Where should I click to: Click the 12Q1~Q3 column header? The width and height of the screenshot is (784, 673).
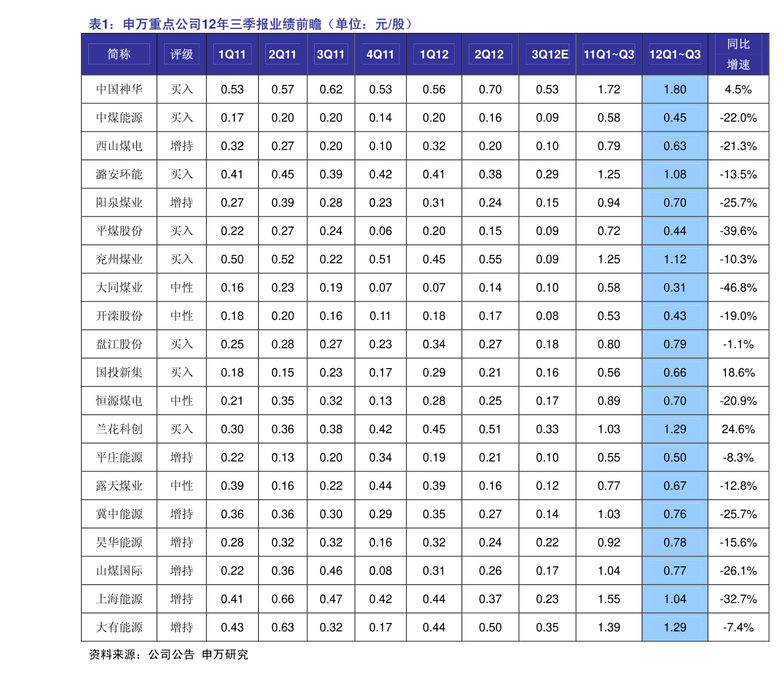675,54
